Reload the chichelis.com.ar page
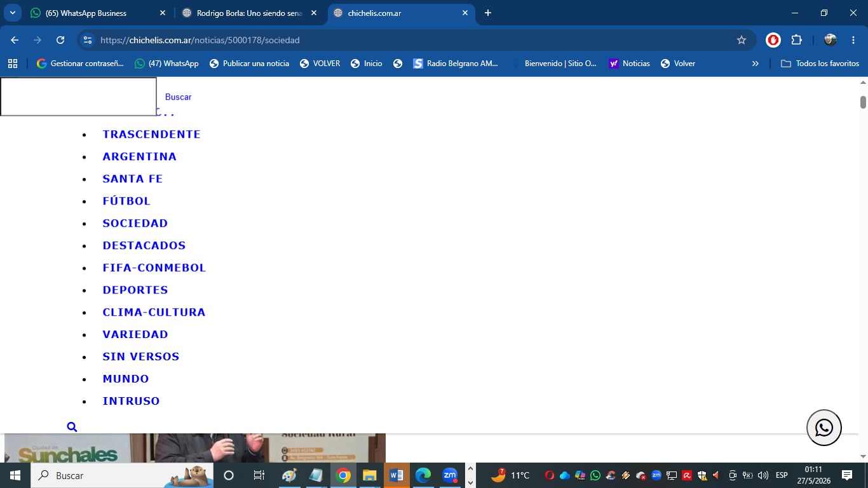This screenshot has height=488, width=868. point(60,40)
